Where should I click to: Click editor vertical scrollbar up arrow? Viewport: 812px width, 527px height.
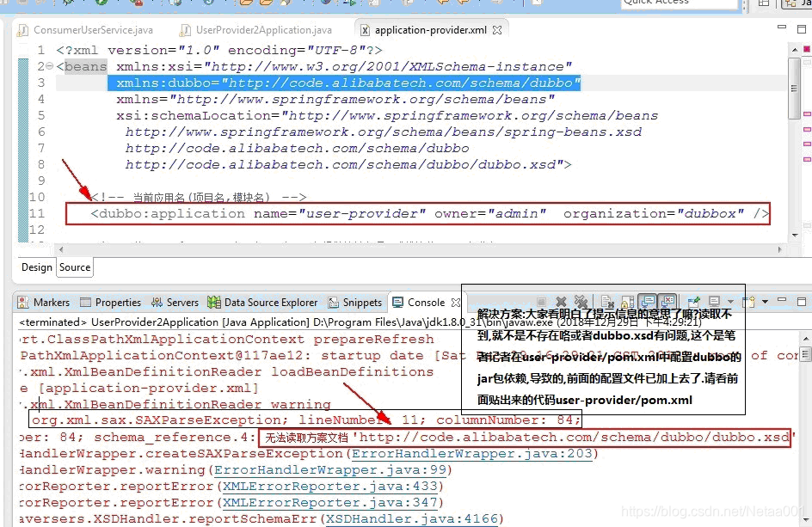(795, 50)
